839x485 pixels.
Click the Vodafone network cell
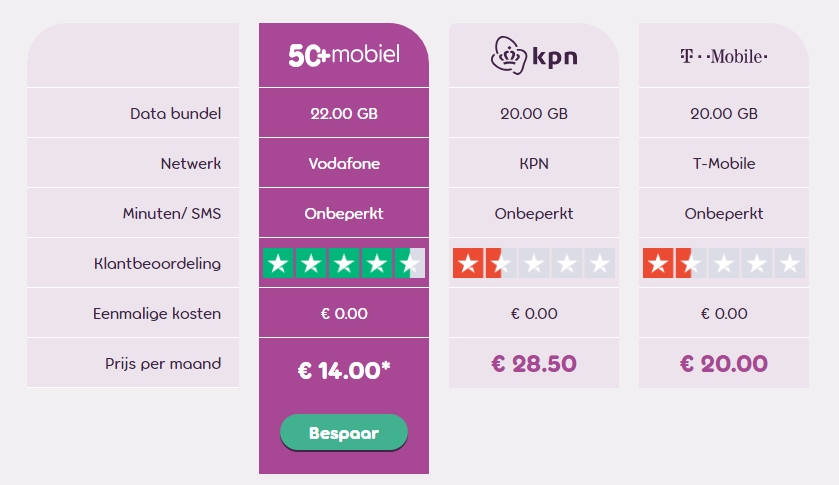[344, 163]
